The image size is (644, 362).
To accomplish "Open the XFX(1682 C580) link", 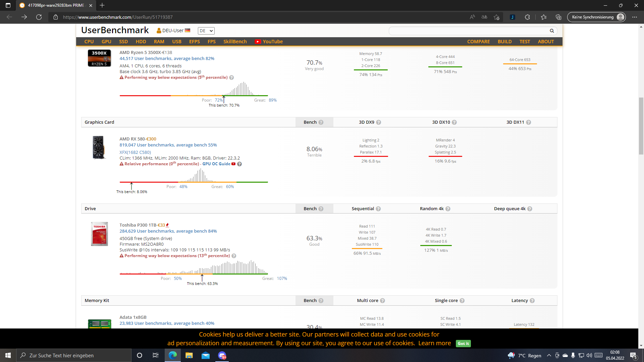I will pos(135,152).
